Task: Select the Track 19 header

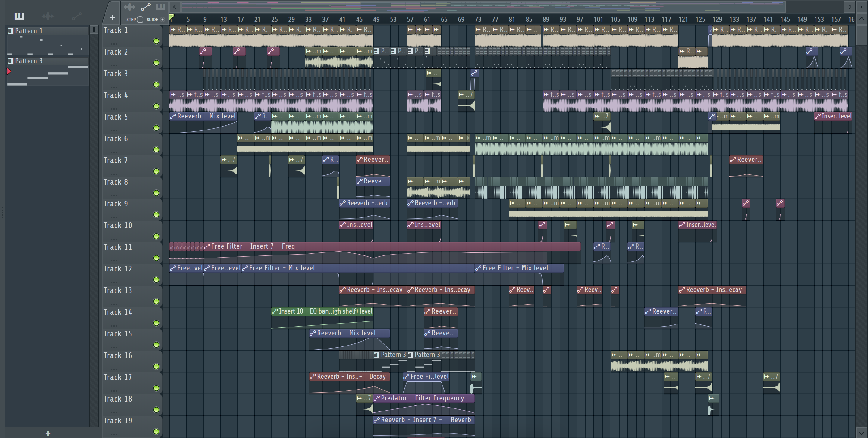Action: point(132,426)
